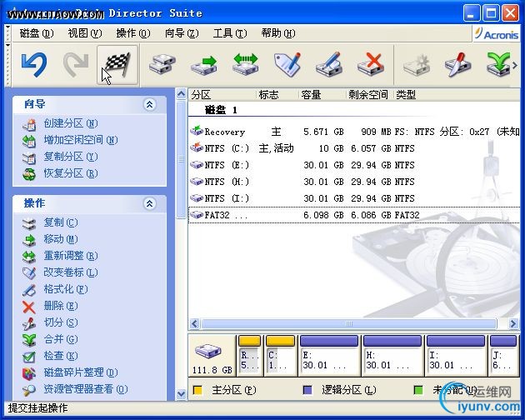The image size is (525, 420).
Task: Select the copy partition toolbar icon
Action: click(x=162, y=64)
